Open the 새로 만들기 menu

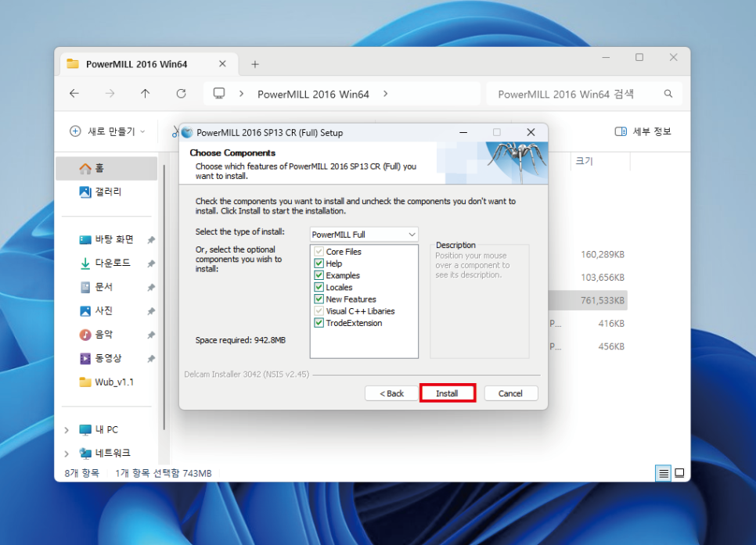[x=108, y=131]
